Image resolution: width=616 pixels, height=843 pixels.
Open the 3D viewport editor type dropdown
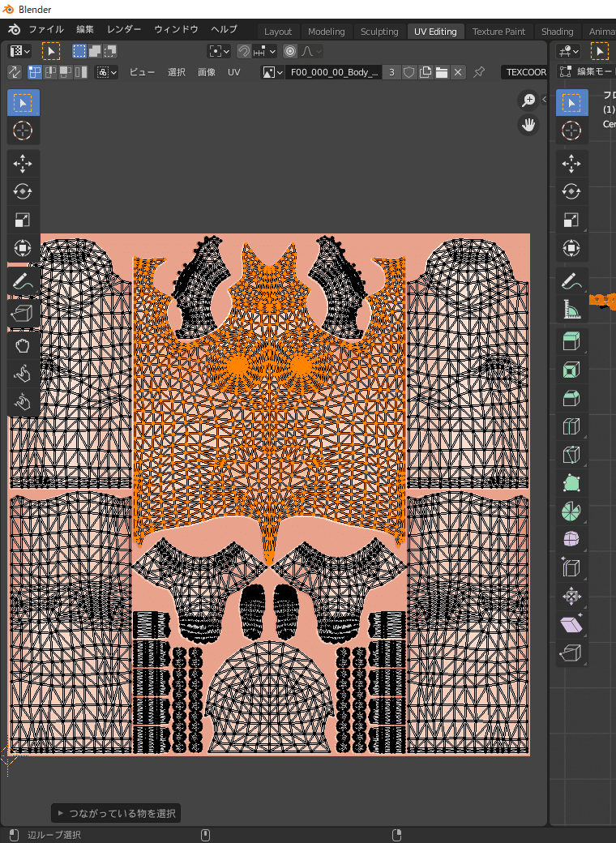(x=569, y=51)
